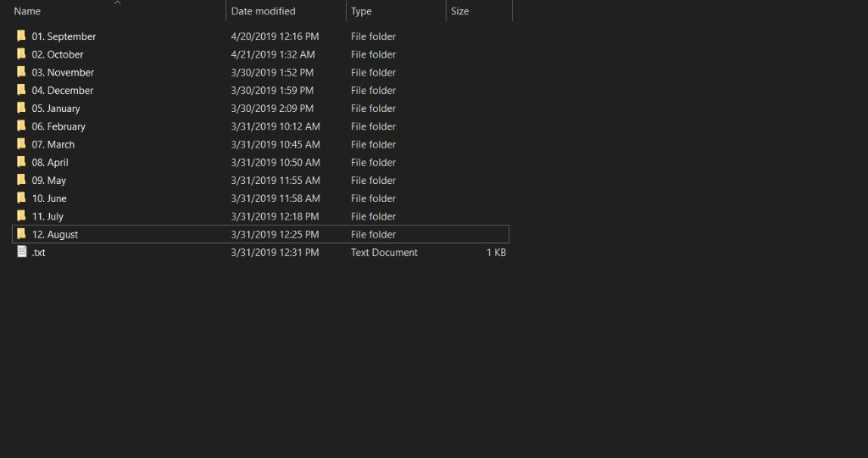Select the 05. January folder name
The image size is (868, 458).
point(55,109)
